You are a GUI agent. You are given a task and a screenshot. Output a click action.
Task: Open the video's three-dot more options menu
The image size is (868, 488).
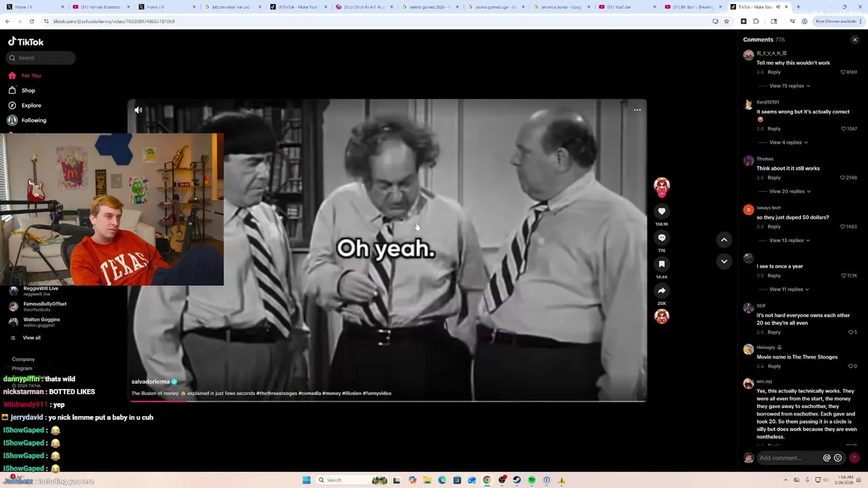coord(637,110)
